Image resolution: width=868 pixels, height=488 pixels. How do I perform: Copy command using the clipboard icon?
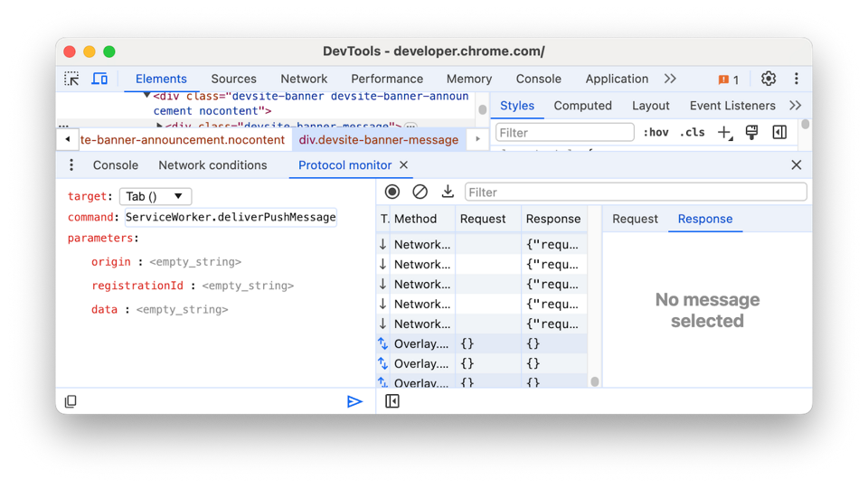pyautogui.click(x=71, y=401)
